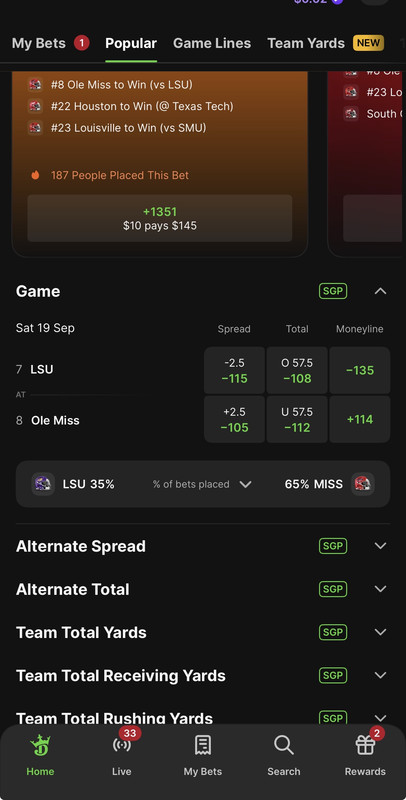The height and width of the screenshot is (800, 406).
Task: Open the Live broadcasts icon
Action: click(121, 745)
